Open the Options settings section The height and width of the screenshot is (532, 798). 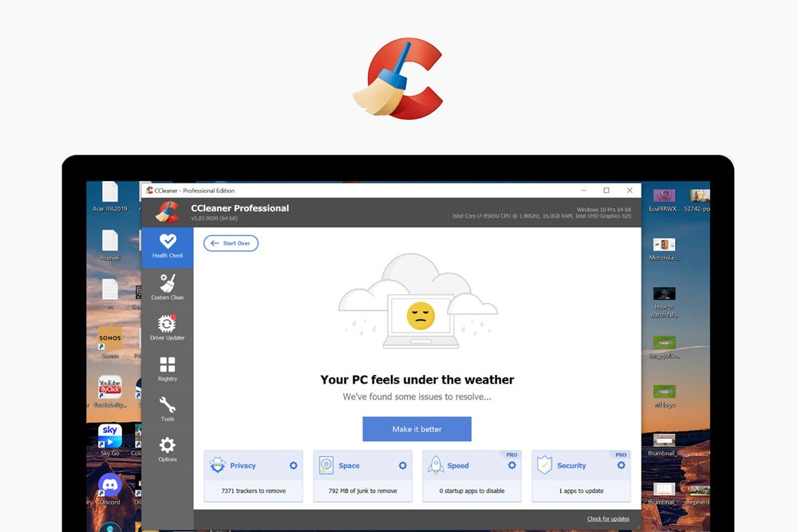click(x=167, y=449)
